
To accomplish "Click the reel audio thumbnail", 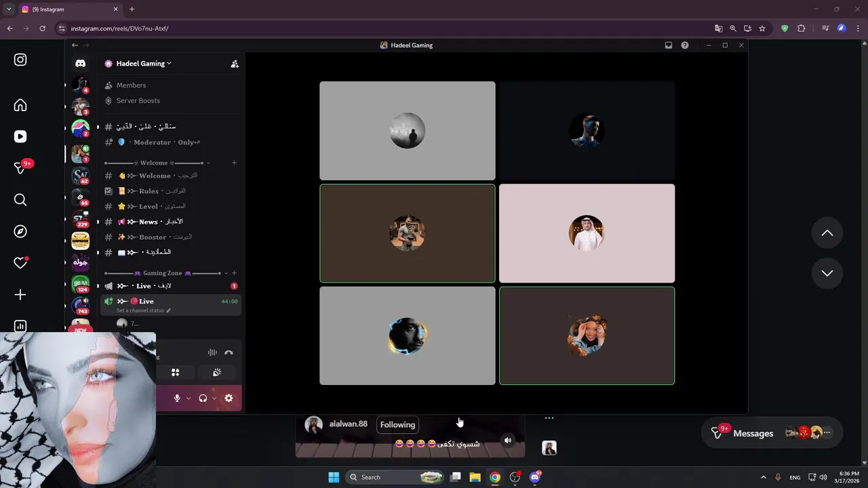I will click(549, 448).
